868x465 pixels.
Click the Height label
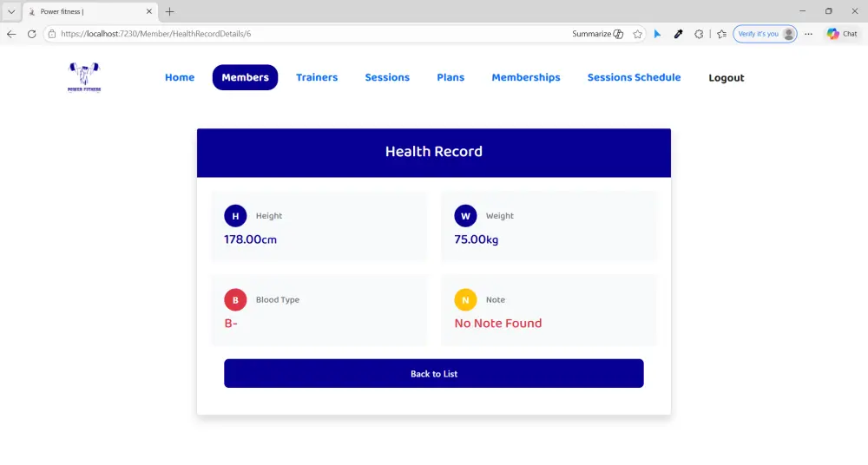point(269,216)
